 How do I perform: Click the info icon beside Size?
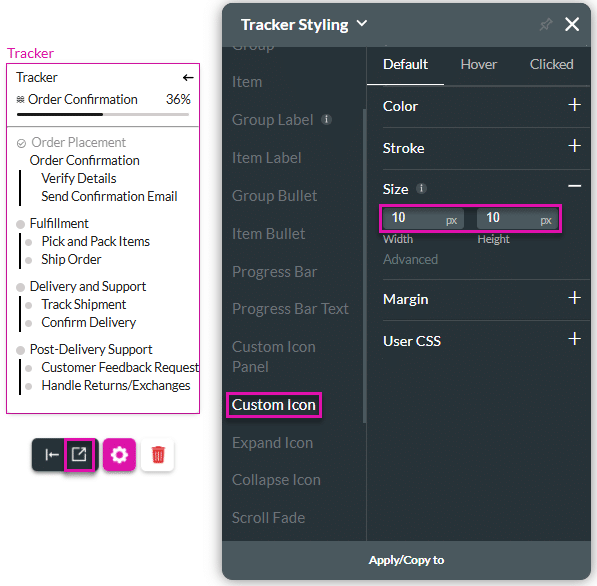pos(421,188)
